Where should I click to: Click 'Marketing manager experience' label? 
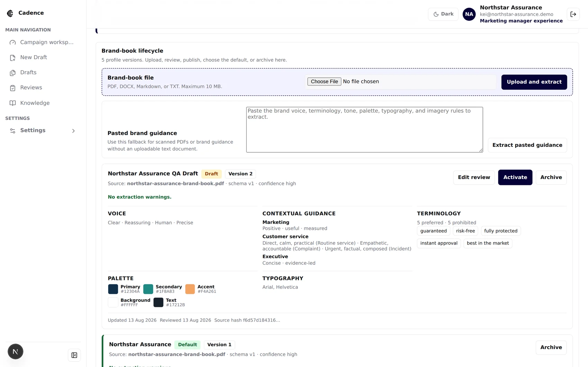(521, 21)
